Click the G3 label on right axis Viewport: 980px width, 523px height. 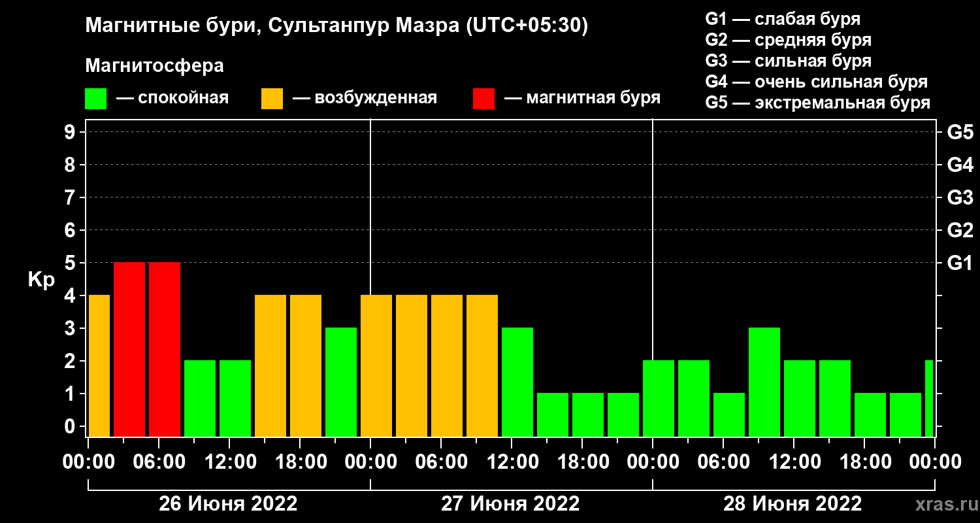pyautogui.click(x=960, y=197)
